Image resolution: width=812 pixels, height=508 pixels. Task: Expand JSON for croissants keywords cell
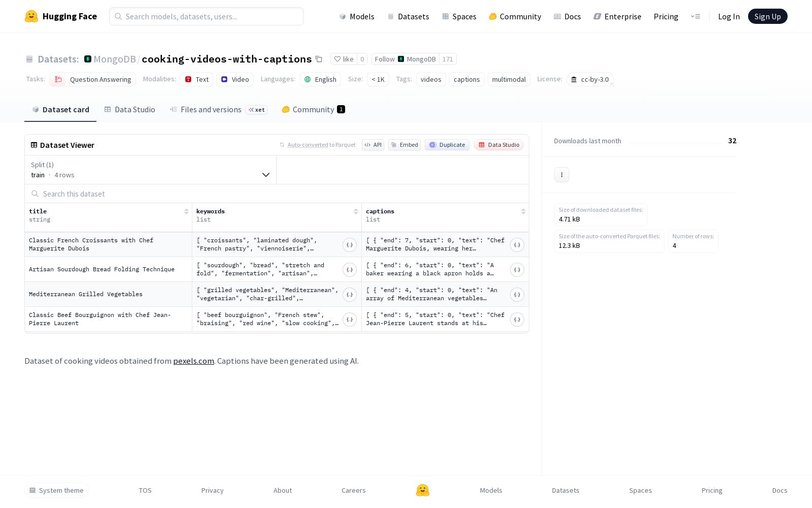point(350,245)
